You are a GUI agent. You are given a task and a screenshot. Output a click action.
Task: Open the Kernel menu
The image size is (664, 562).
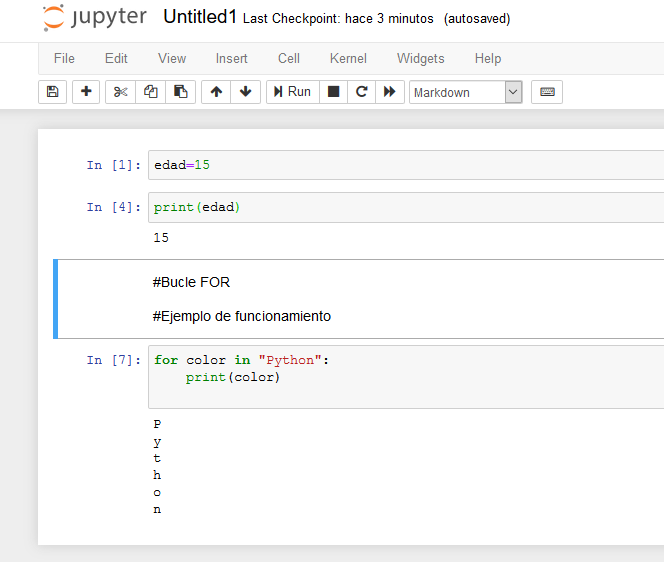pyautogui.click(x=348, y=58)
